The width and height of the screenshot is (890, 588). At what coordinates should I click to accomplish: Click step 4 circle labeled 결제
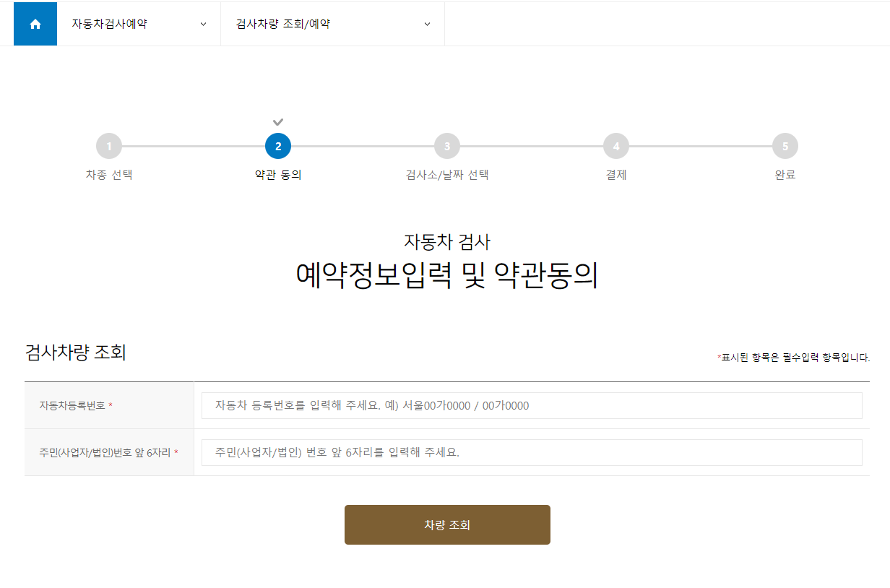(x=616, y=145)
